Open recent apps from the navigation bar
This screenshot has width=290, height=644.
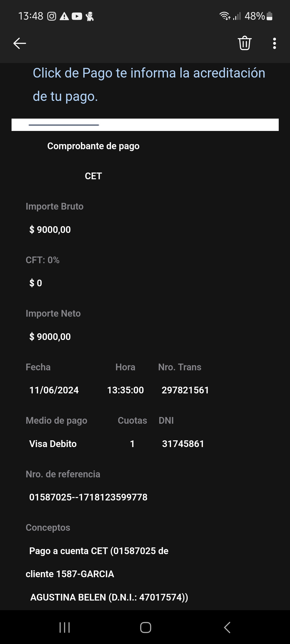click(x=64, y=627)
